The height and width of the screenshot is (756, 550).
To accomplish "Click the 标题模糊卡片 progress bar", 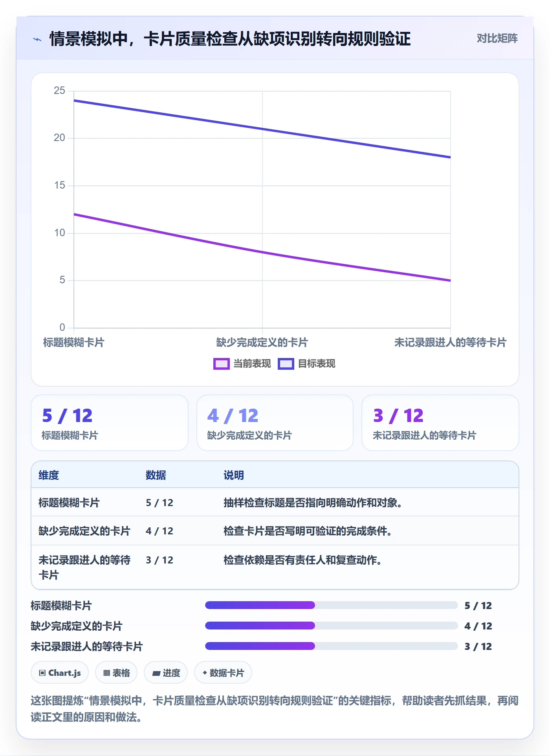I will 331,605.
